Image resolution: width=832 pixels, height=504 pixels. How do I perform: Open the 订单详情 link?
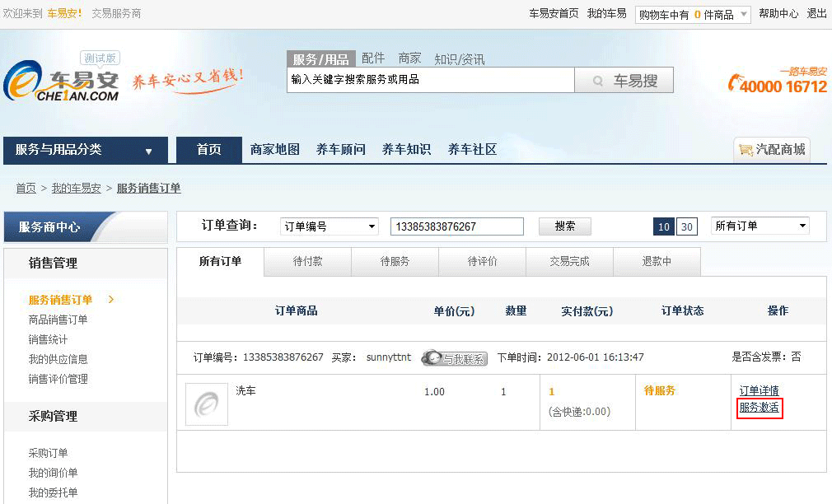760,391
